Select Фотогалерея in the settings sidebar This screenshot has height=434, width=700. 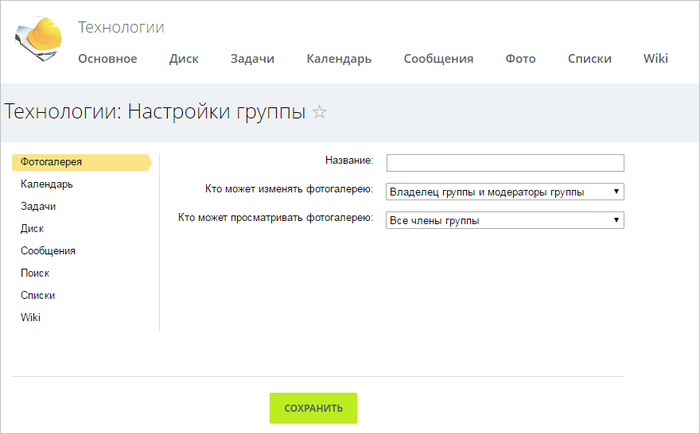click(x=82, y=163)
